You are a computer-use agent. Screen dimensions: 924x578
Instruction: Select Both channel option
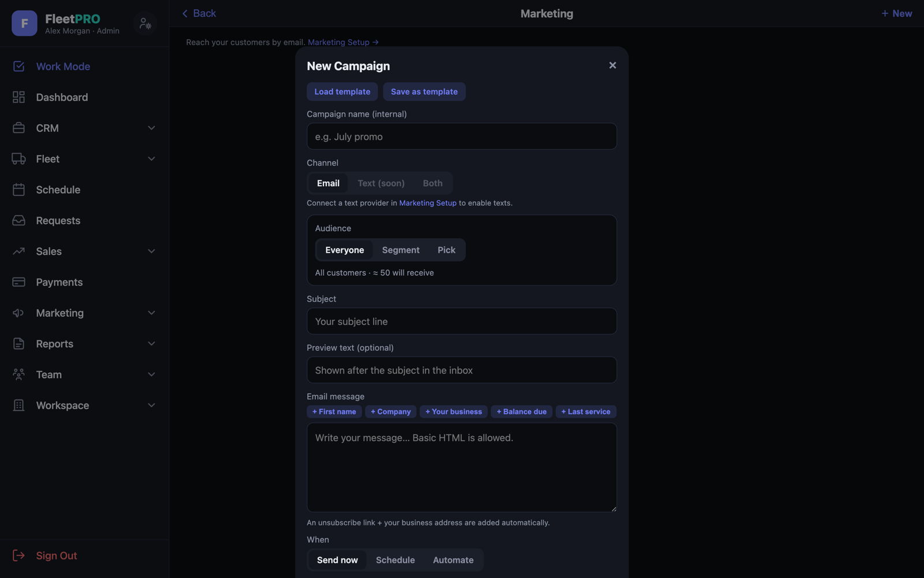click(433, 183)
